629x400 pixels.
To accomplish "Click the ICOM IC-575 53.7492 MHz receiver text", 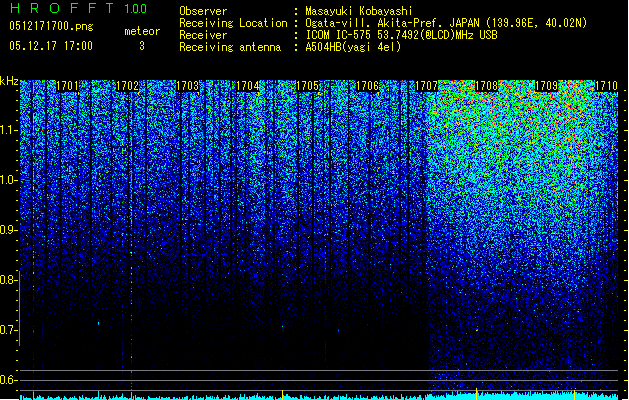I will [401, 35].
